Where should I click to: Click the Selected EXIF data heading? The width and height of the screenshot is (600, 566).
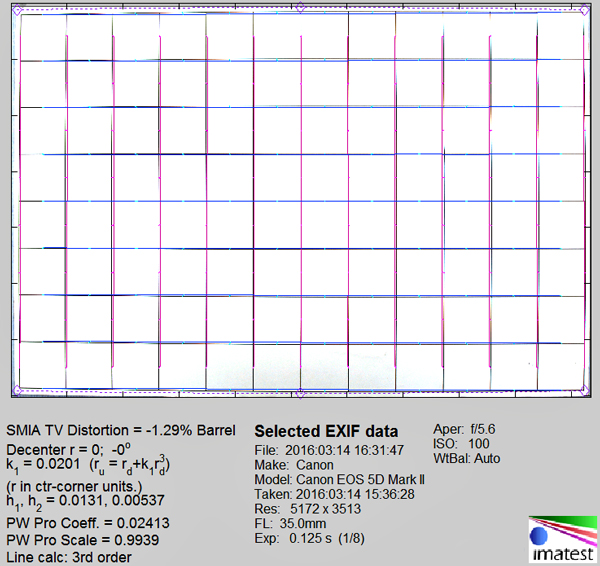[325, 431]
